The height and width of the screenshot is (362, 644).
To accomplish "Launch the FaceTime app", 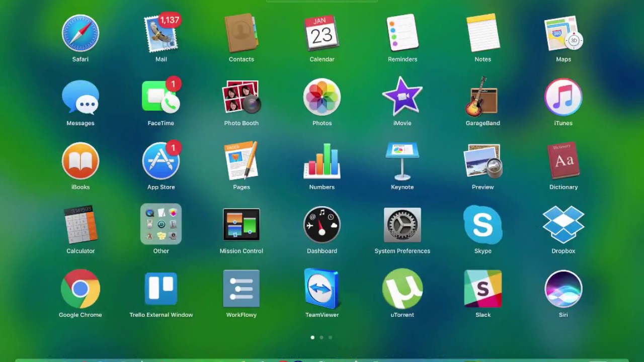I will [161, 97].
